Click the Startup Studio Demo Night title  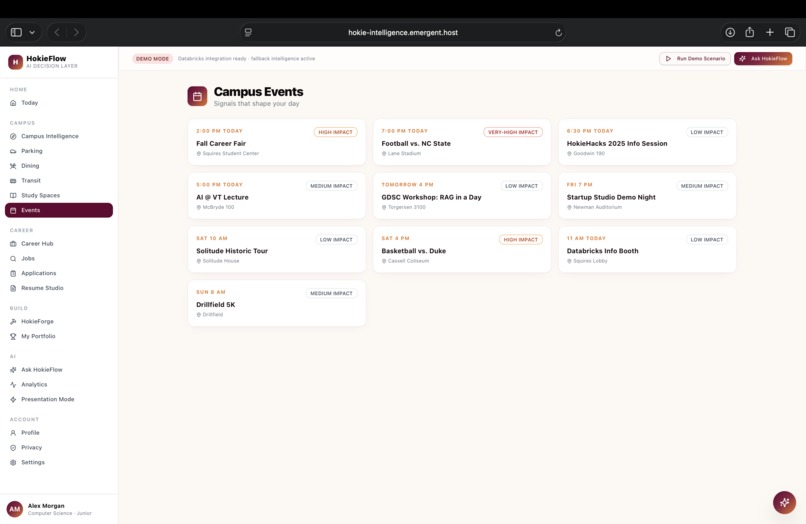click(x=611, y=197)
